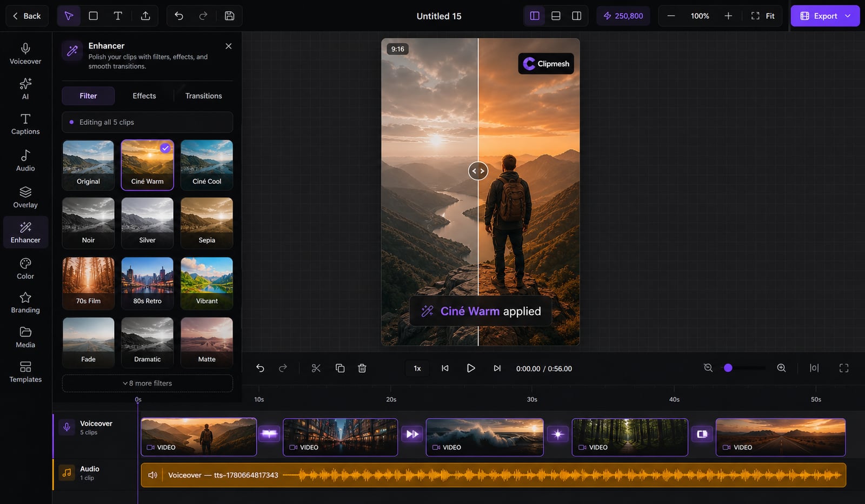Go Back to the previous screen
The height and width of the screenshot is (504, 865).
point(27,16)
